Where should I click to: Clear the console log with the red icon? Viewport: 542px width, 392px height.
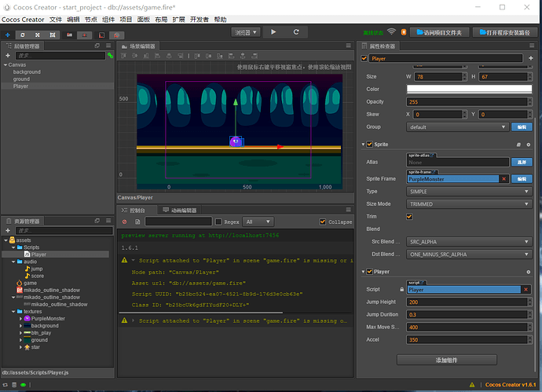[125, 222]
